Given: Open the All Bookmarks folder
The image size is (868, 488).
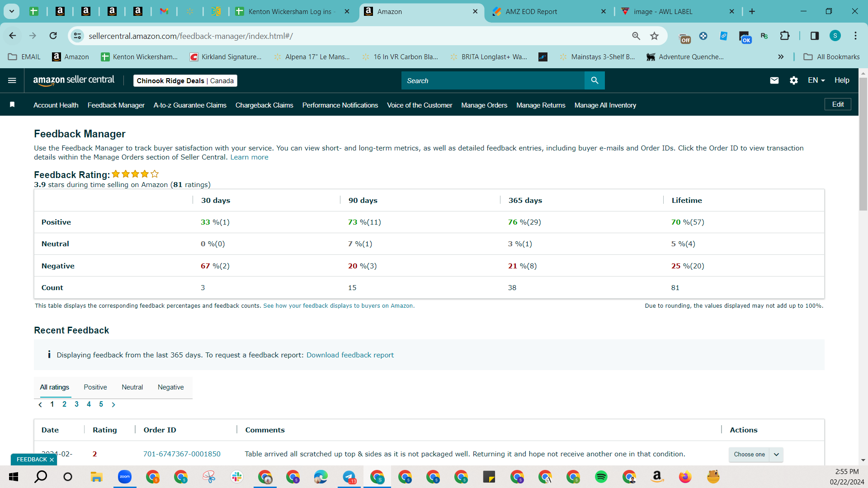Looking at the screenshot, I should [831, 57].
